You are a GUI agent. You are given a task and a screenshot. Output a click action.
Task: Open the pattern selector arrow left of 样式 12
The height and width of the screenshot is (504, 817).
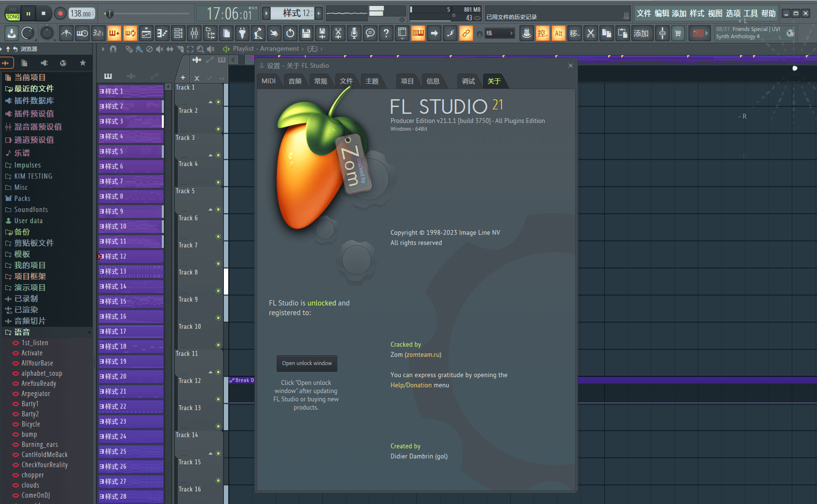266,14
